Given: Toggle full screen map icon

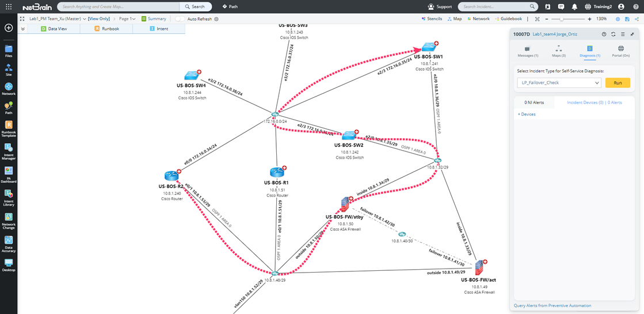Looking at the screenshot, I should click(22, 19).
